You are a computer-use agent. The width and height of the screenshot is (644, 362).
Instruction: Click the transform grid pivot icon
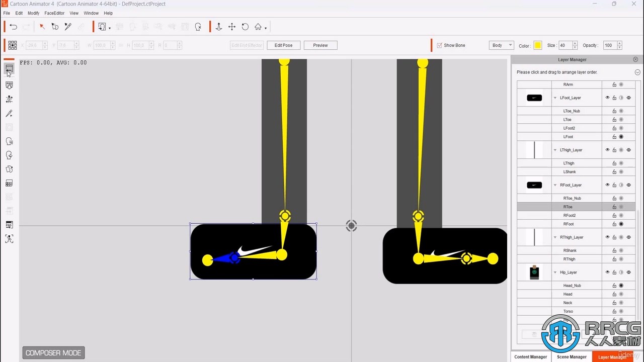tap(13, 45)
